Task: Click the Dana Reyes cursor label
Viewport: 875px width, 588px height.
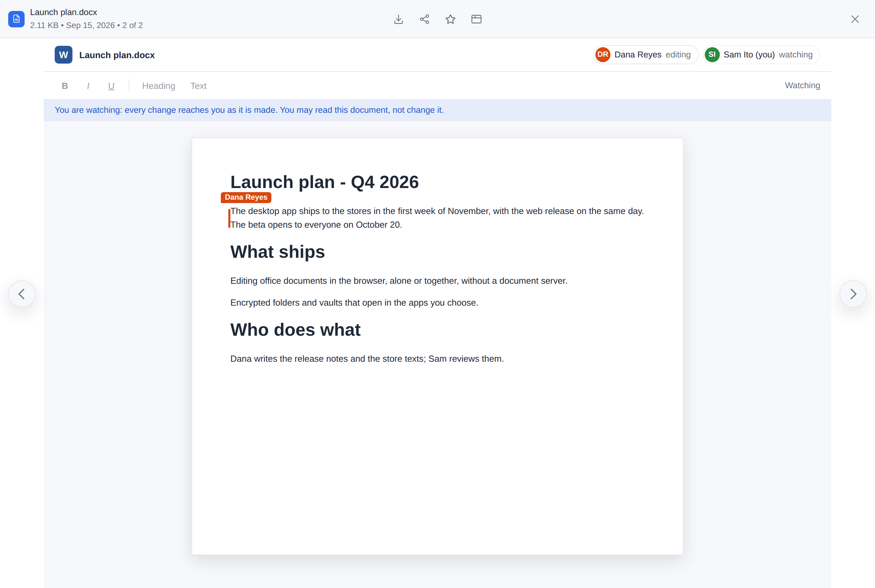Action: click(x=246, y=197)
